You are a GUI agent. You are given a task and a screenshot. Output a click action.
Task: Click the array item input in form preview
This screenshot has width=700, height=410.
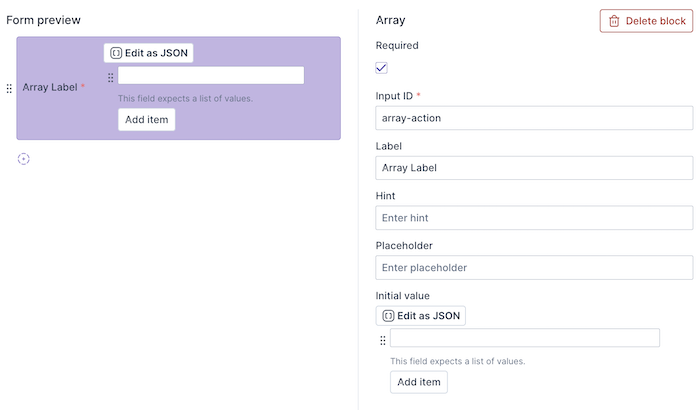click(x=211, y=76)
